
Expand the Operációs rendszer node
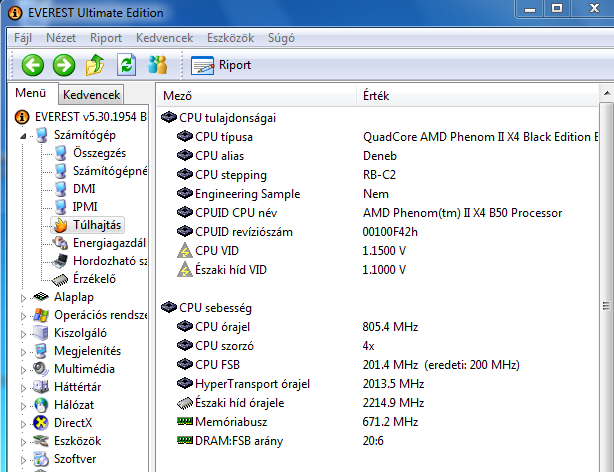[x=23, y=316]
